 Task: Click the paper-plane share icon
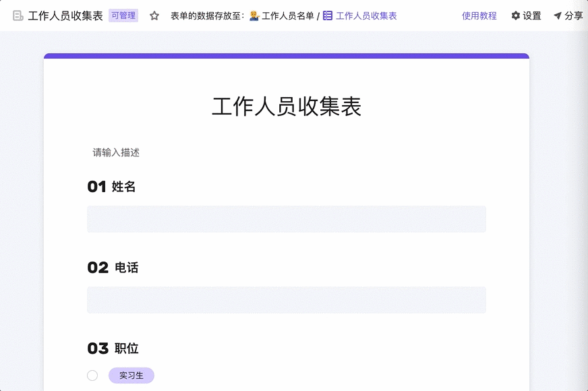click(558, 16)
